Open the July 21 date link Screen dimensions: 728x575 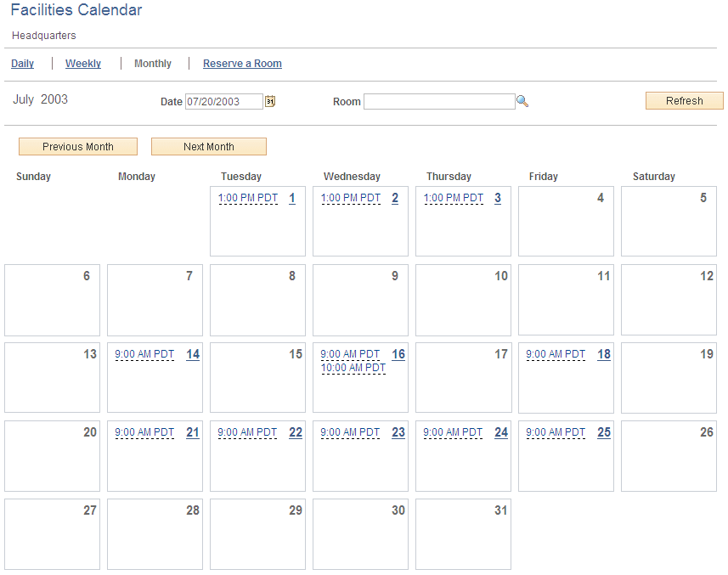coord(192,432)
